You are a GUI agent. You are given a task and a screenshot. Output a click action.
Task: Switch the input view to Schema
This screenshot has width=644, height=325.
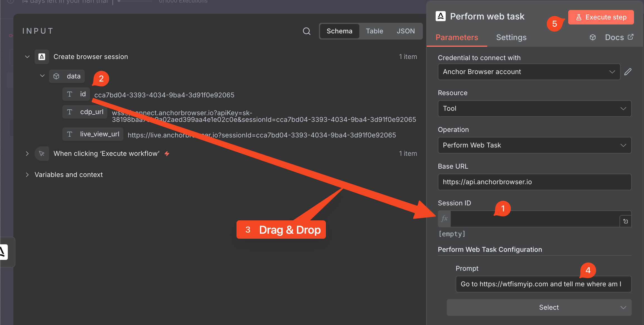point(339,31)
